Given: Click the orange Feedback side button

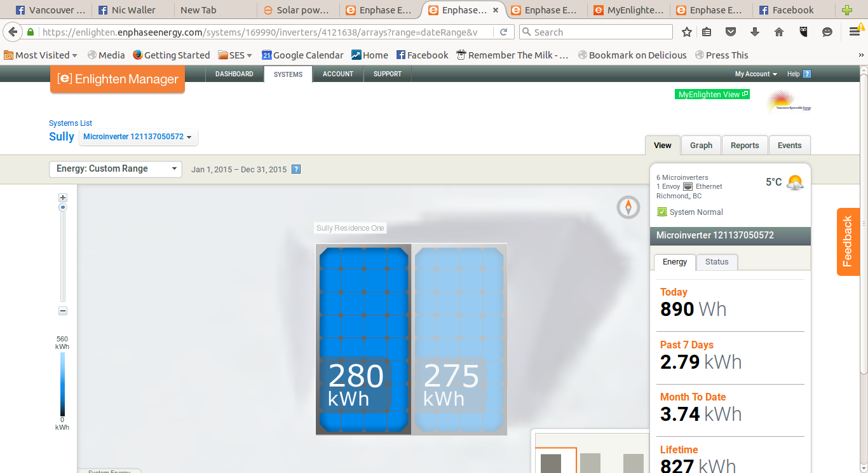Looking at the screenshot, I should 848,242.
